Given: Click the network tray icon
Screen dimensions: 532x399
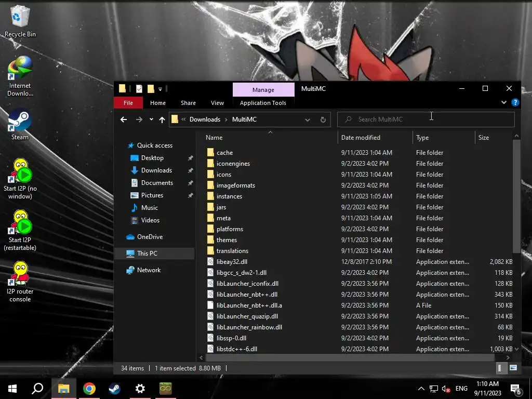Looking at the screenshot, I should 434,389.
